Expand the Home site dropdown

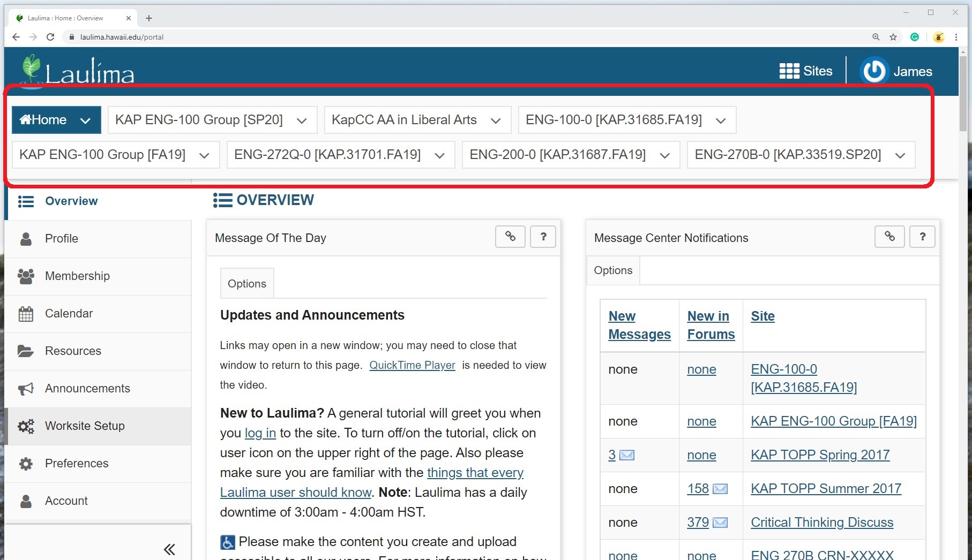pos(85,120)
